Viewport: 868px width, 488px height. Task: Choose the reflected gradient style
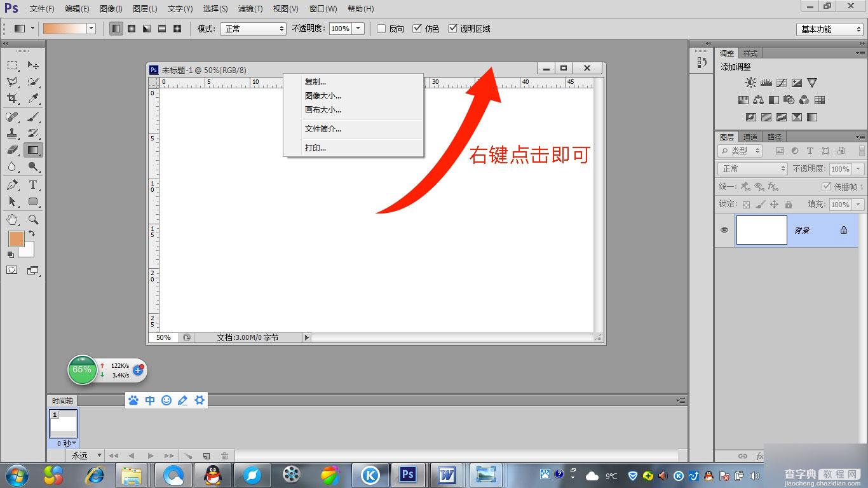162,29
